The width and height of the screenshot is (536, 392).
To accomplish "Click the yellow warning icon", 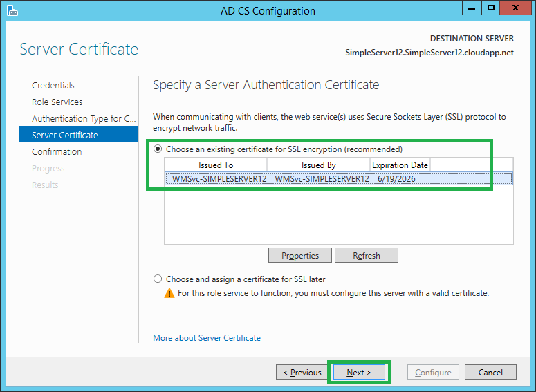I will 169,293.
